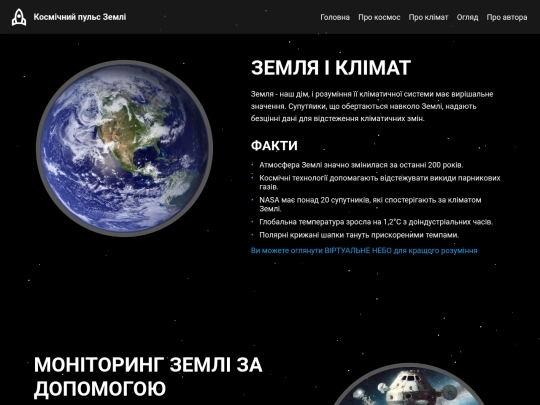
Task: Open the Космічний пульс Землі site title
Action: point(80,17)
